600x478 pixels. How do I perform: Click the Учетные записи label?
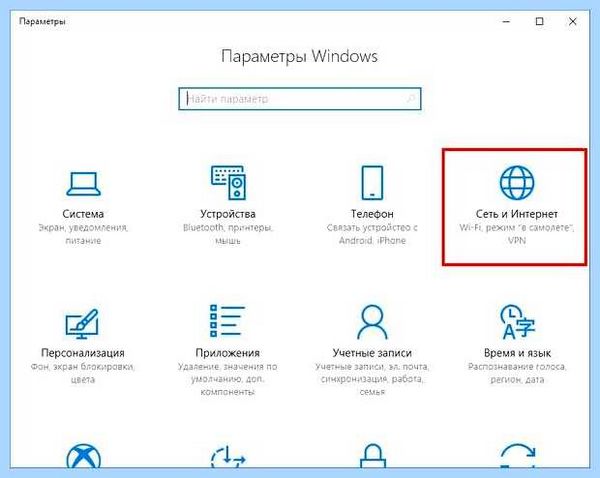click(372, 352)
